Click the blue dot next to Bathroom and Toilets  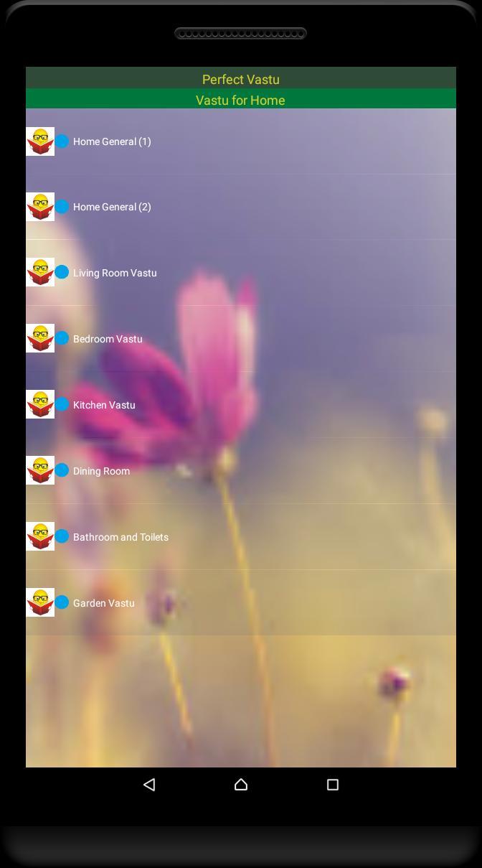62,536
